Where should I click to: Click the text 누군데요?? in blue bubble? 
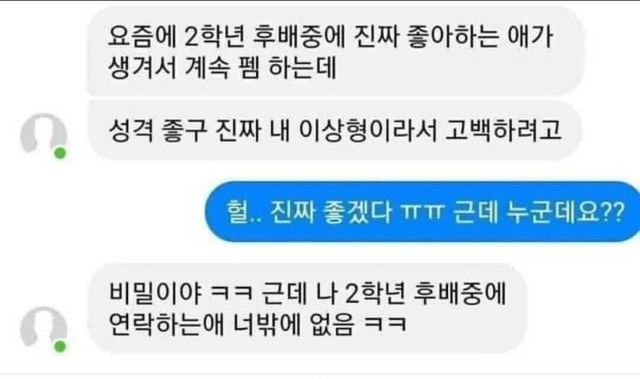[x=565, y=212]
